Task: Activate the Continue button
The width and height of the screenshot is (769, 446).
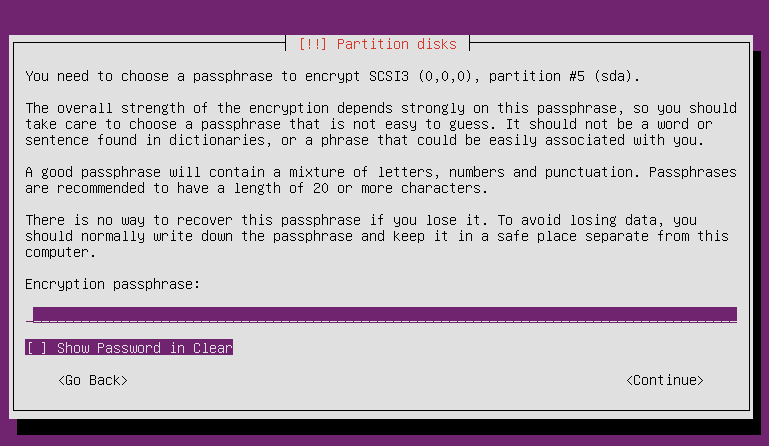Action: click(x=665, y=380)
